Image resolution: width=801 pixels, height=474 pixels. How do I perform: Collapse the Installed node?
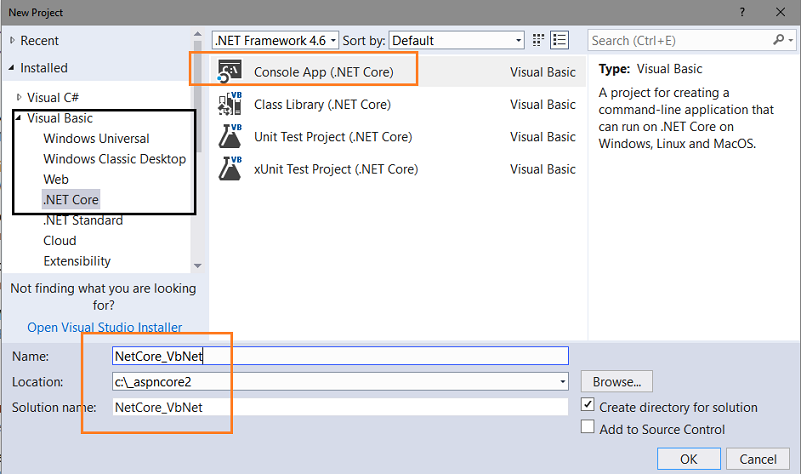coord(12,67)
